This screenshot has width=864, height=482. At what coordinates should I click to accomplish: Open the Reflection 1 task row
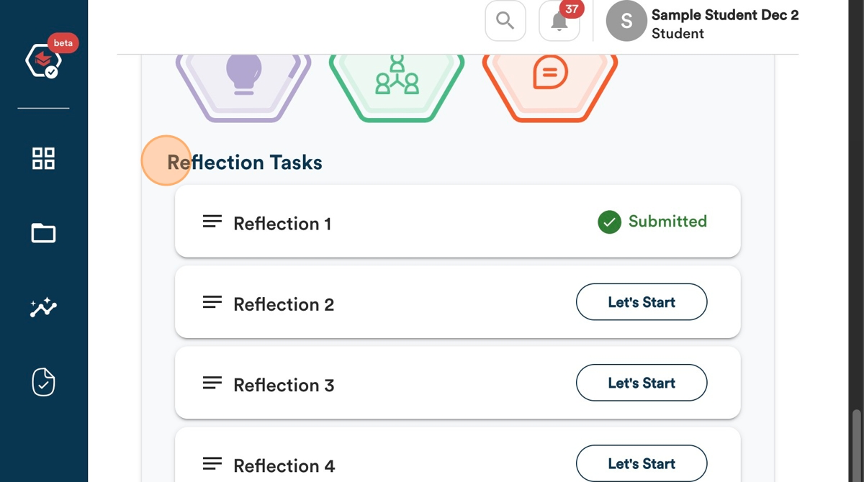[x=457, y=221]
